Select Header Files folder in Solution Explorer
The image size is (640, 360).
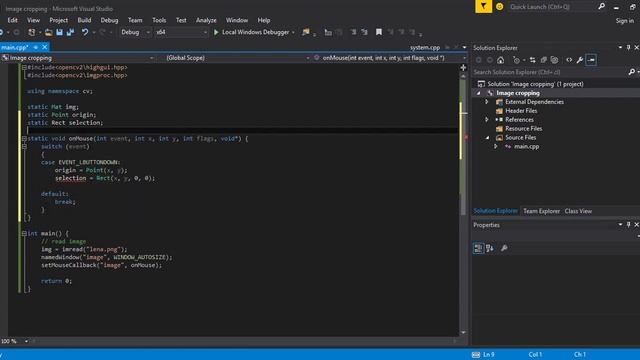[x=521, y=111]
